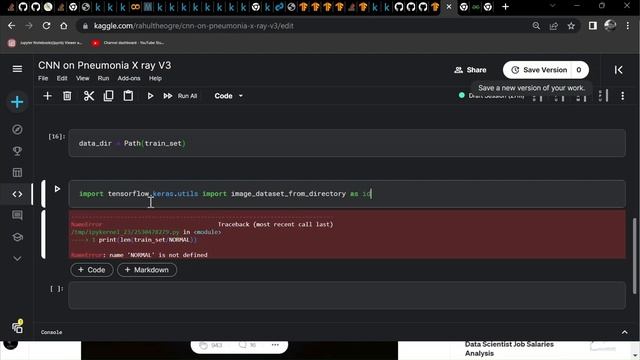Open notification icon at bottom of sidebar
640x360 pixels.
tap(17, 327)
